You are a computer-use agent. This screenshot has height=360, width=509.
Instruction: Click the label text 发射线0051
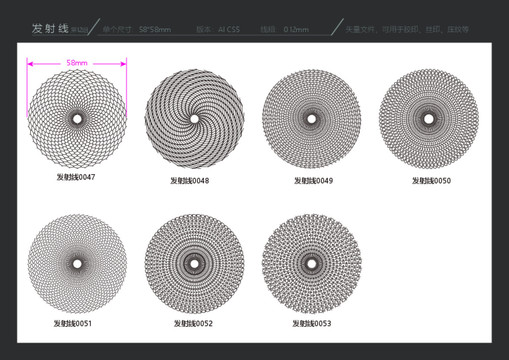[x=73, y=323]
